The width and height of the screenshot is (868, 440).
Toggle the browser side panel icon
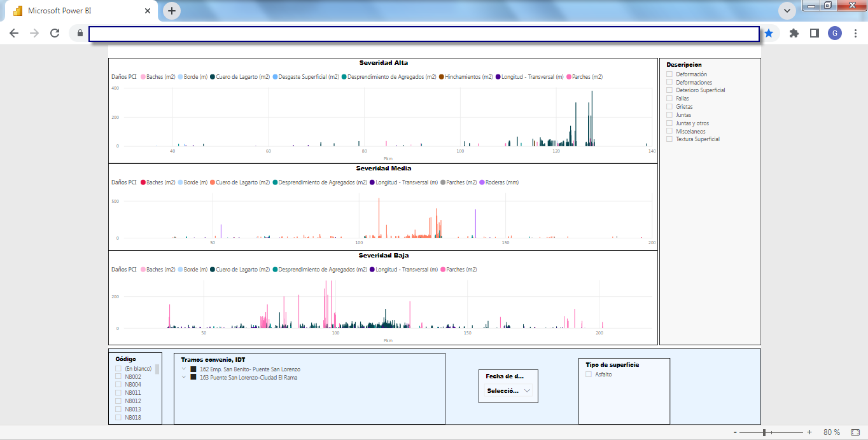(814, 33)
